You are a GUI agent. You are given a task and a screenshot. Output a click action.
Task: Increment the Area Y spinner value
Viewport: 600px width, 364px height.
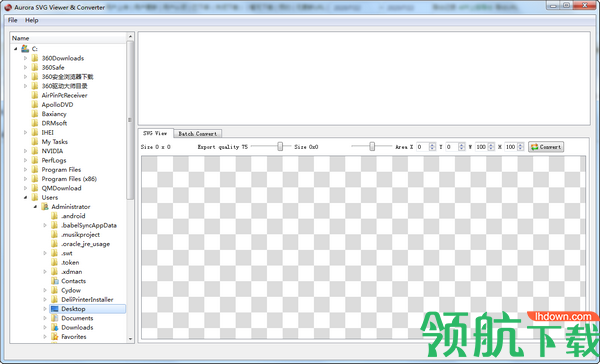(462, 145)
